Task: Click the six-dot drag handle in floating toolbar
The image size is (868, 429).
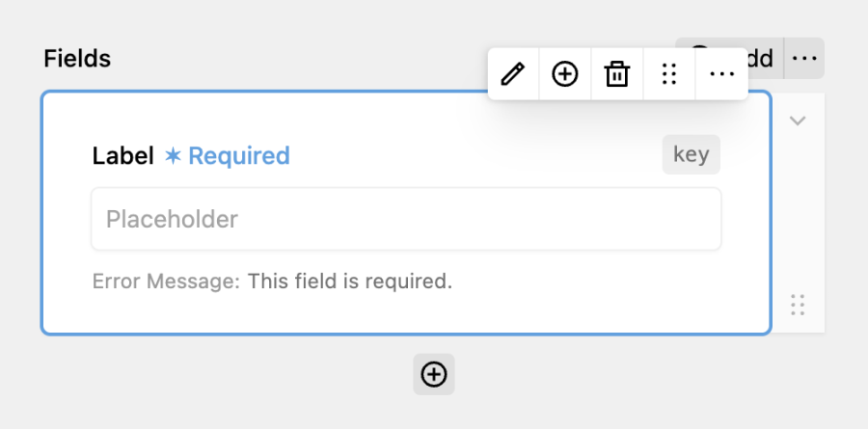Action: click(668, 73)
